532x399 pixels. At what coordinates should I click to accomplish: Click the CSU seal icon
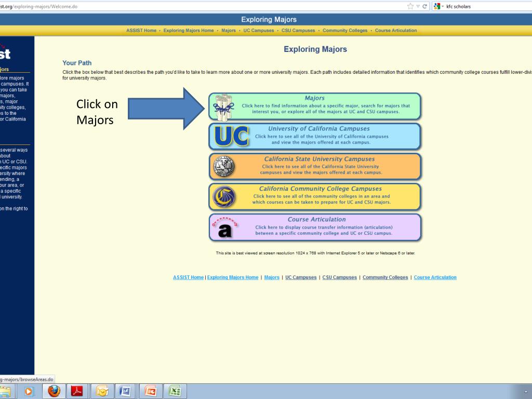[x=224, y=167]
